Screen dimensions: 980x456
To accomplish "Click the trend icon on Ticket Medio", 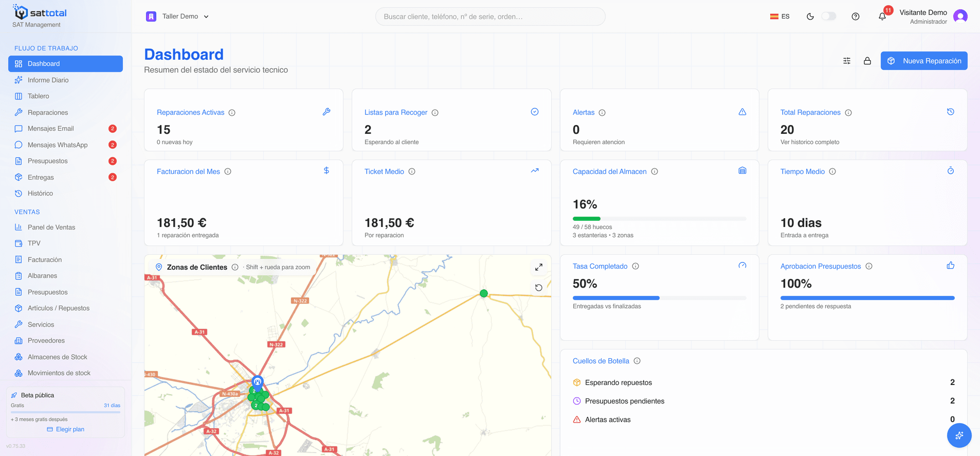I will 535,170.
